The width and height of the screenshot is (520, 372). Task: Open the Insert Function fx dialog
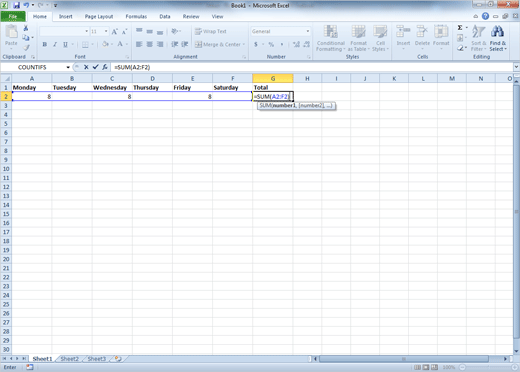[x=105, y=67]
